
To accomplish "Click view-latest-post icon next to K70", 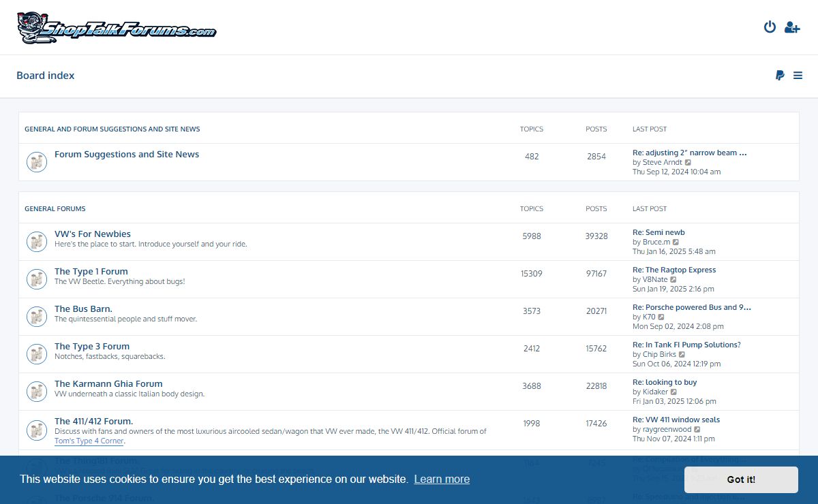I will 661,317.
